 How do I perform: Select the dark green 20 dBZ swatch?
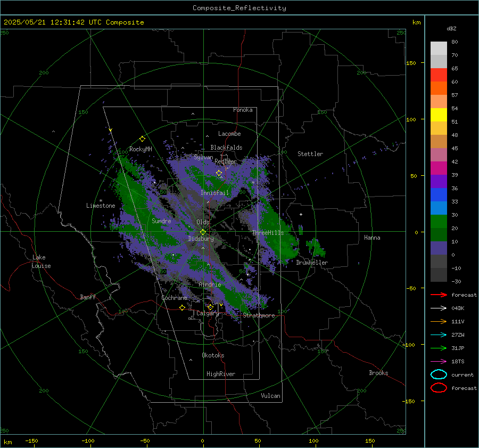[439, 234]
